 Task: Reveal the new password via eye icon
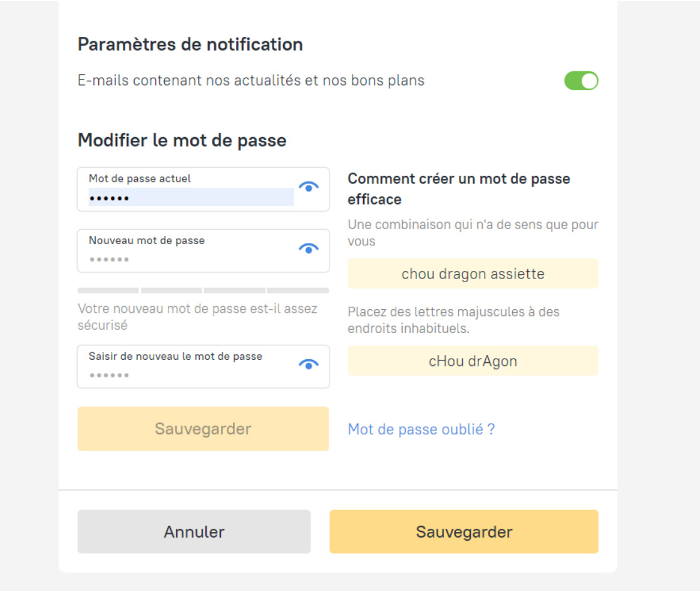(309, 248)
